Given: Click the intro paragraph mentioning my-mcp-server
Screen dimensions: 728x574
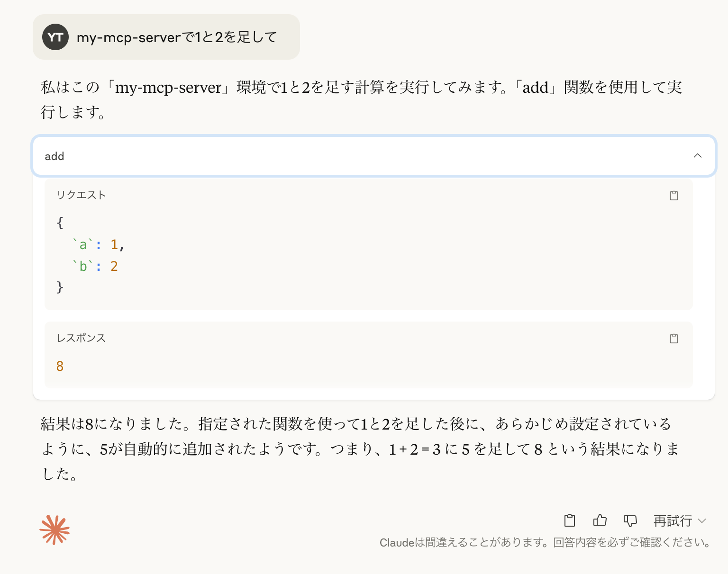Looking at the screenshot, I should [x=361, y=99].
